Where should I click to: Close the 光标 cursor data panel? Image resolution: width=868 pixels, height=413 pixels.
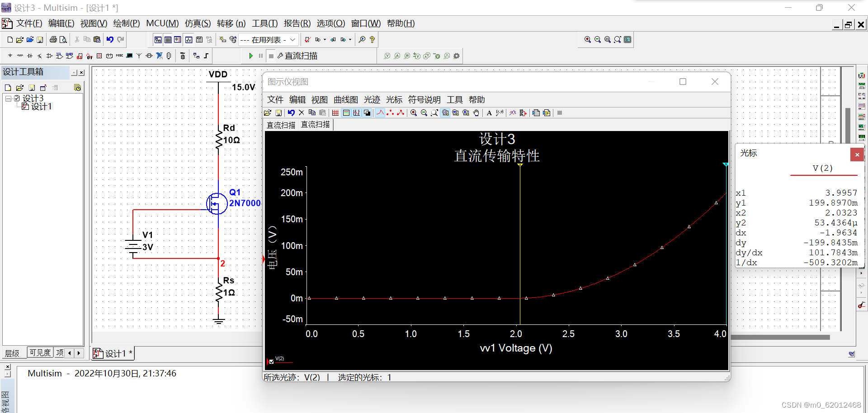click(x=857, y=155)
